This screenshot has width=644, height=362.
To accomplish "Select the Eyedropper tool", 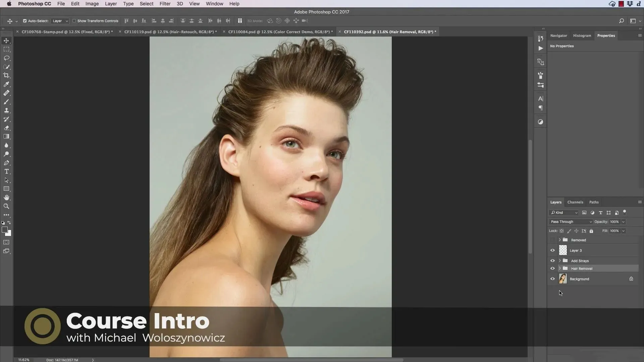I will pos(6,84).
